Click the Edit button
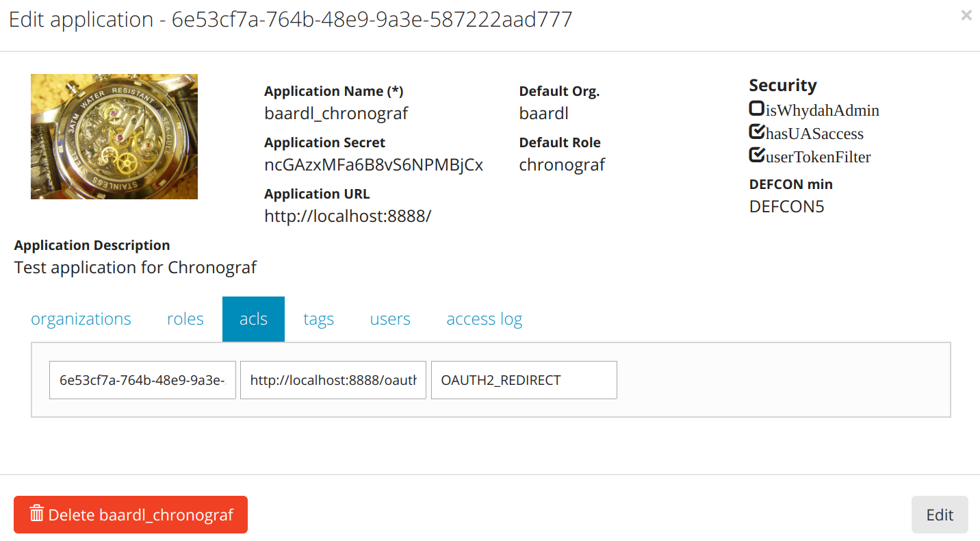The width and height of the screenshot is (980, 541). point(940,514)
